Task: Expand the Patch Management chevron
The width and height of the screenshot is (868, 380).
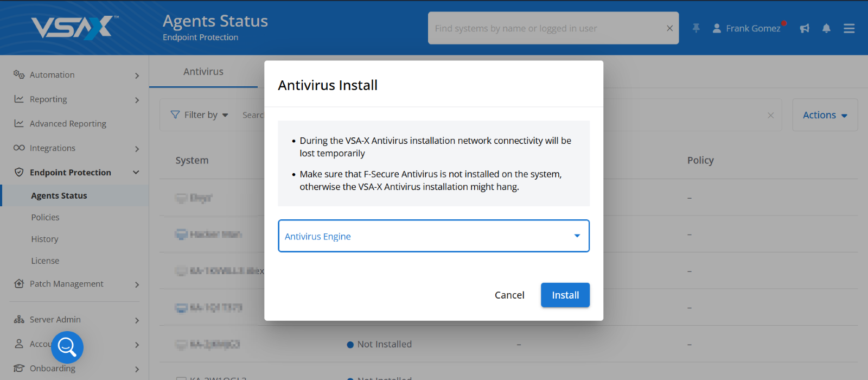Action: click(x=137, y=284)
